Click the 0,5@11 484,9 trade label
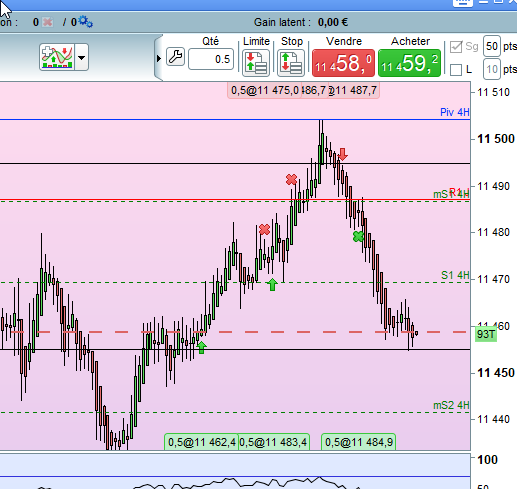 pos(359,442)
